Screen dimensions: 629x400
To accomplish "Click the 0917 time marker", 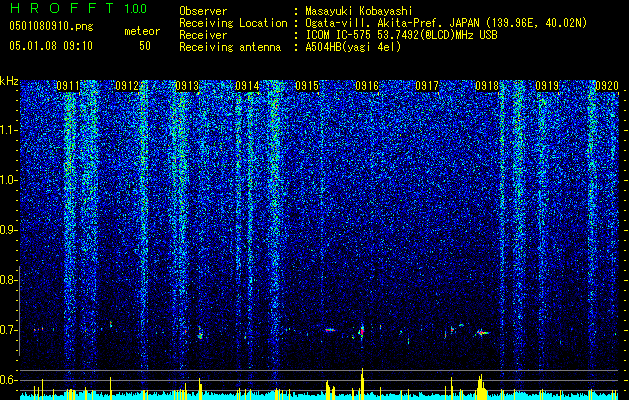I will (x=427, y=86).
